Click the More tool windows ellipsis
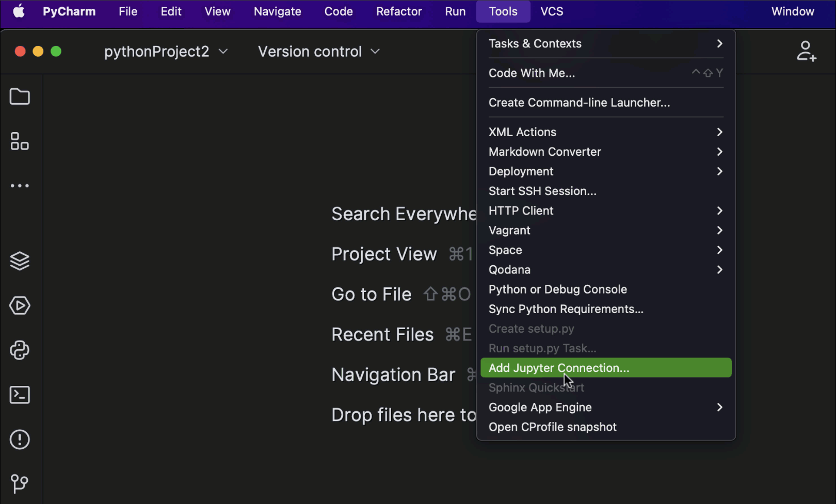This screenshot has width=836, height=504. (20, 186)
